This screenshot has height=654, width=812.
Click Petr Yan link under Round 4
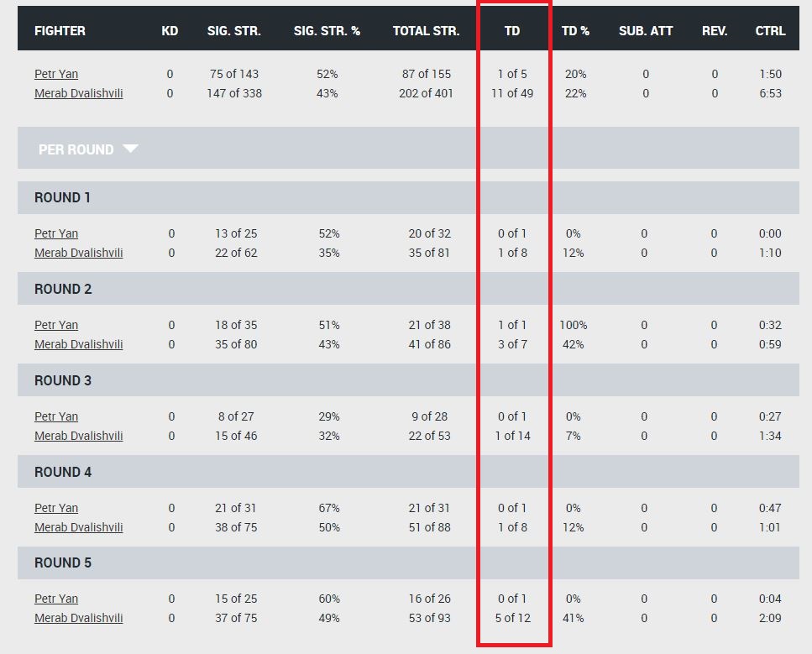coord(56,508)
